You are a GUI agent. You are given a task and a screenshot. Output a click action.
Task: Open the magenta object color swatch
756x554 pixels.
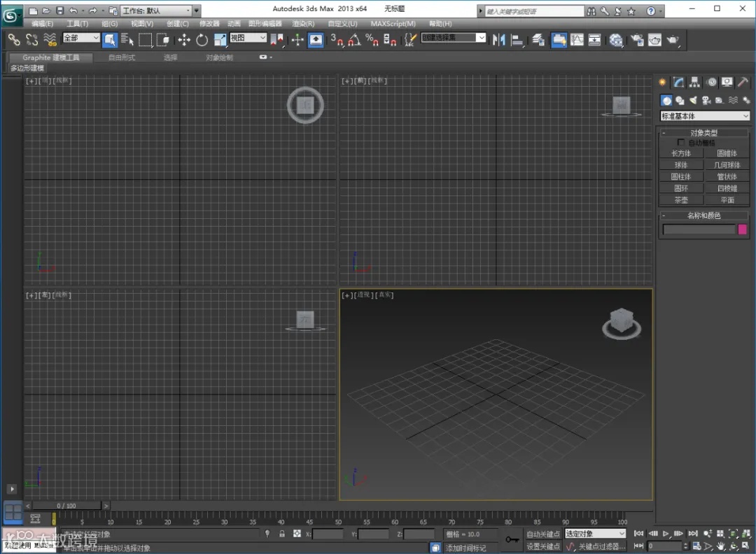tap(743, 229)
